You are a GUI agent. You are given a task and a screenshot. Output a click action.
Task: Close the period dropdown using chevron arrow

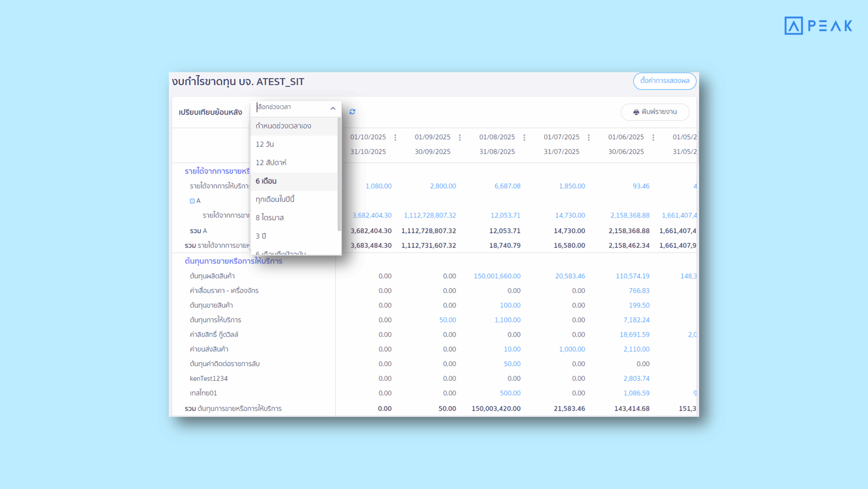[x=333, y=108]
